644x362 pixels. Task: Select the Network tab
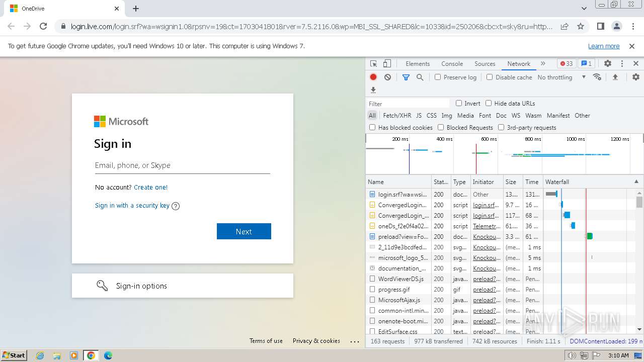(519, 64)
